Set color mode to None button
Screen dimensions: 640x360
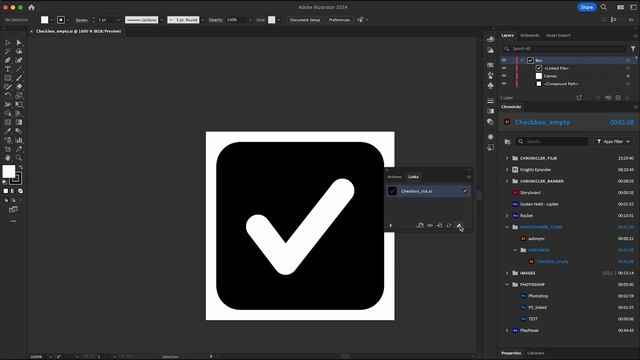[20, 191]
